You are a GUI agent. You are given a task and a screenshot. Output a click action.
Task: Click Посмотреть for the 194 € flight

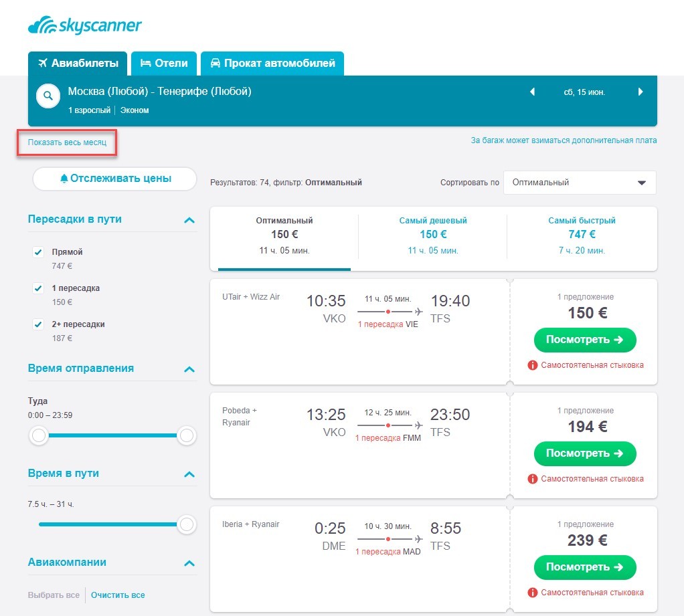point(584,453)
